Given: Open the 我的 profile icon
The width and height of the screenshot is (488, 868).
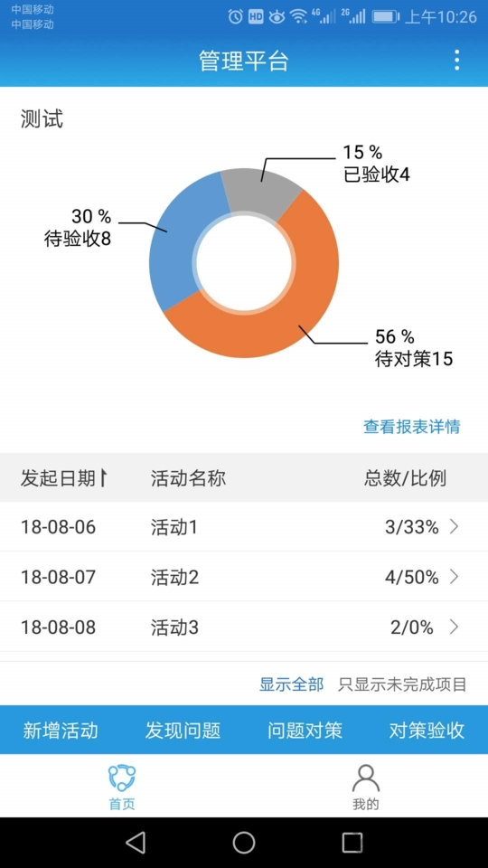Looking at the screenshot, I should point(366,778).
